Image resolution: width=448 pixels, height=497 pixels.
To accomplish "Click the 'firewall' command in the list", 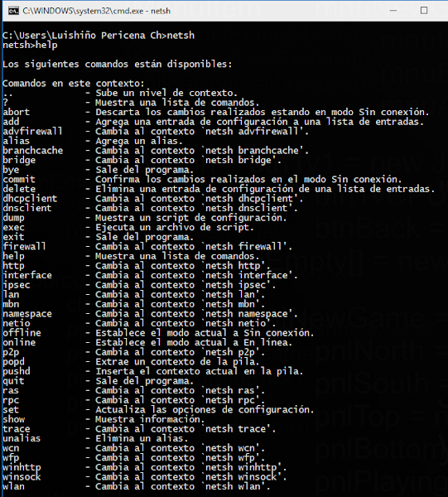I will point(24,246).
